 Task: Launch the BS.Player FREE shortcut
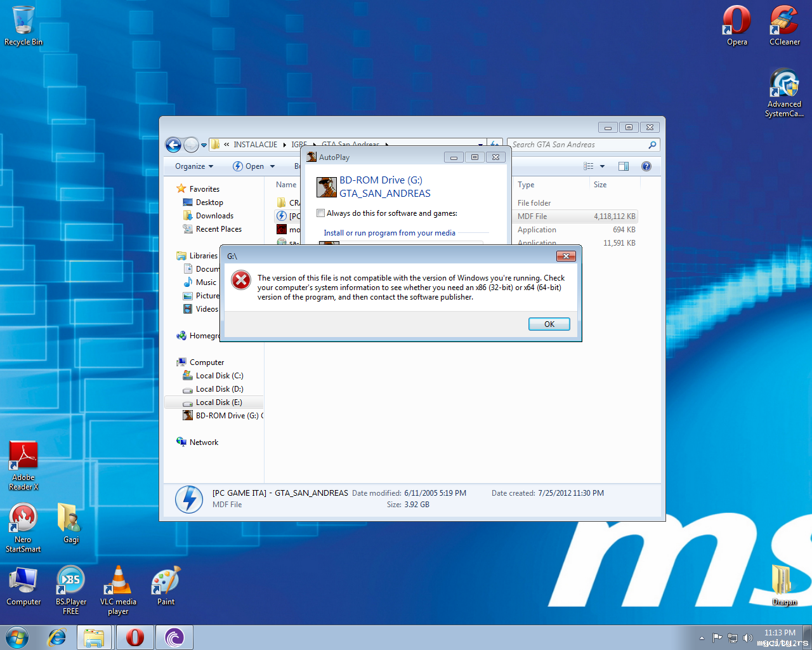(x=70, y=590)
